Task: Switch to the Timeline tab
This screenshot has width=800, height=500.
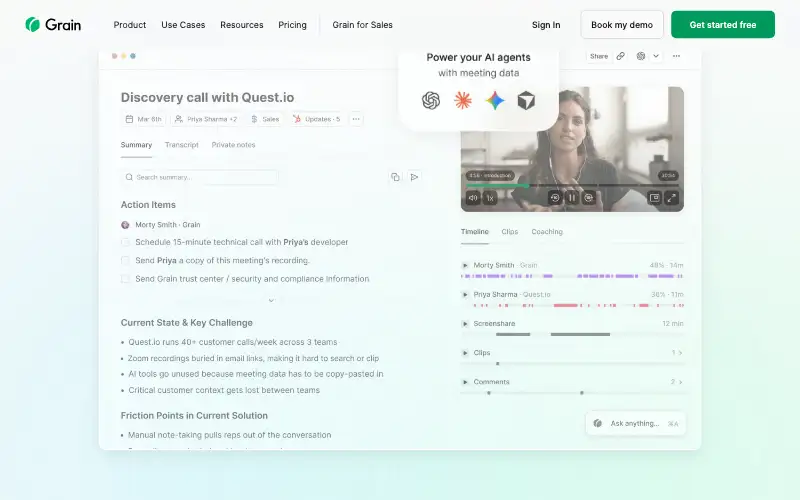Action: pos(474,232)
